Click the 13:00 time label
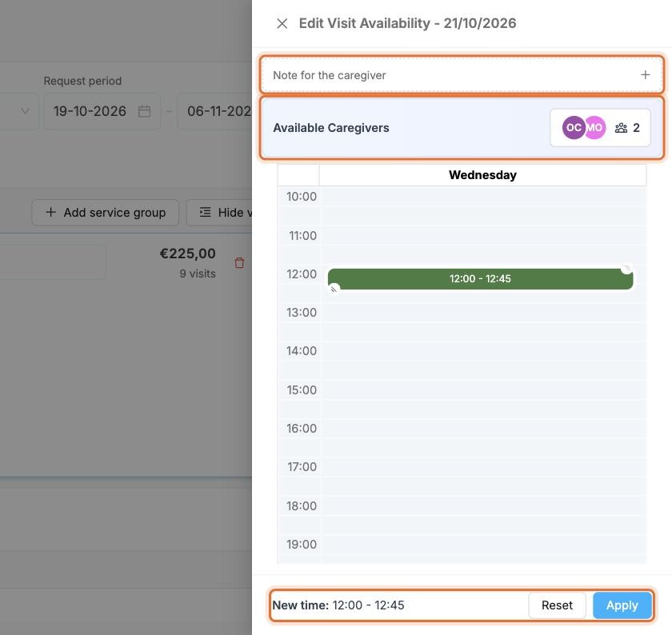The image size is (672, 635). [302, 313]
